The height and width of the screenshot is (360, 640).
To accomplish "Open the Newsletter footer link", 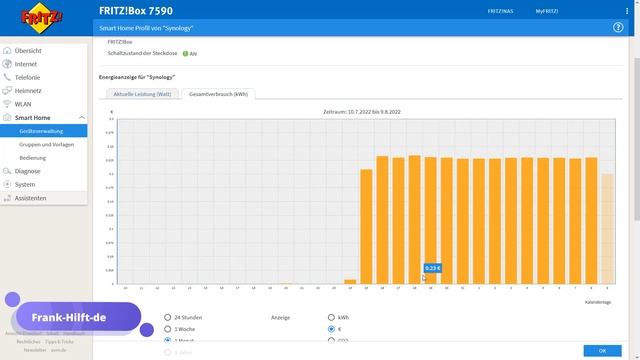I will coord(35,350).
